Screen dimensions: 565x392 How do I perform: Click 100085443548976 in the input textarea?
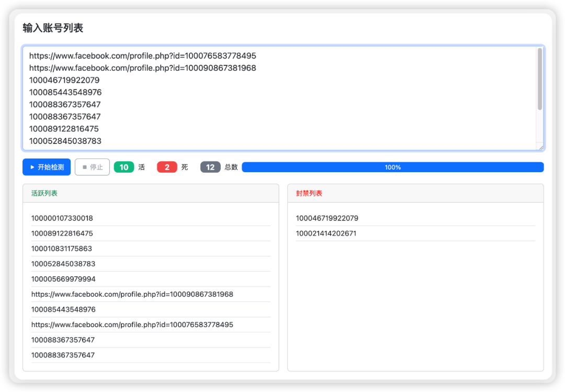(65, 92)
